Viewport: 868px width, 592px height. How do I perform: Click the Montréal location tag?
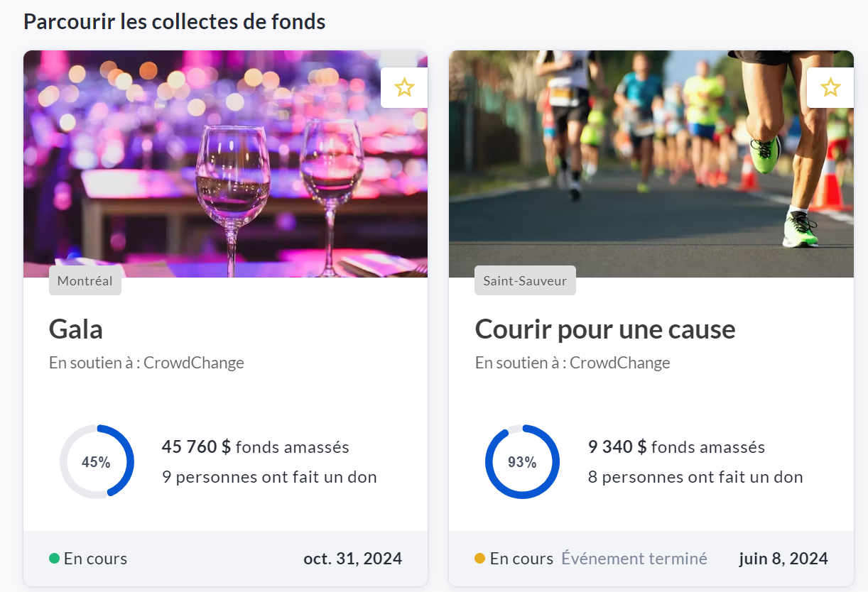point(85,281)
